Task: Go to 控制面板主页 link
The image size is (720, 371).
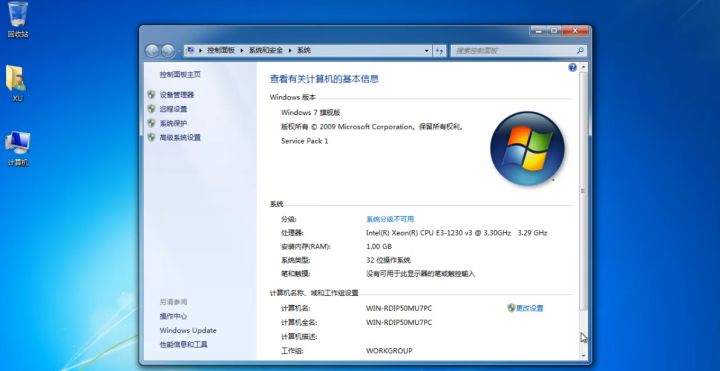Action: (x=180, y=74)
